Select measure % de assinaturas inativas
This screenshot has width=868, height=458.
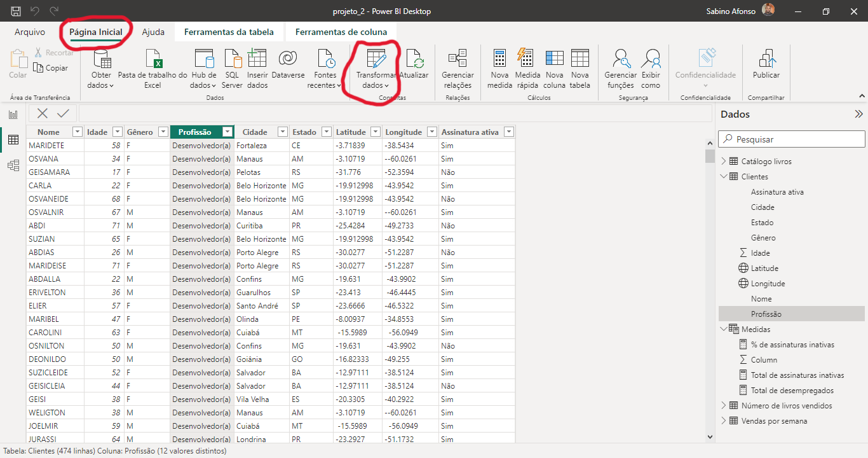point(792,345)
